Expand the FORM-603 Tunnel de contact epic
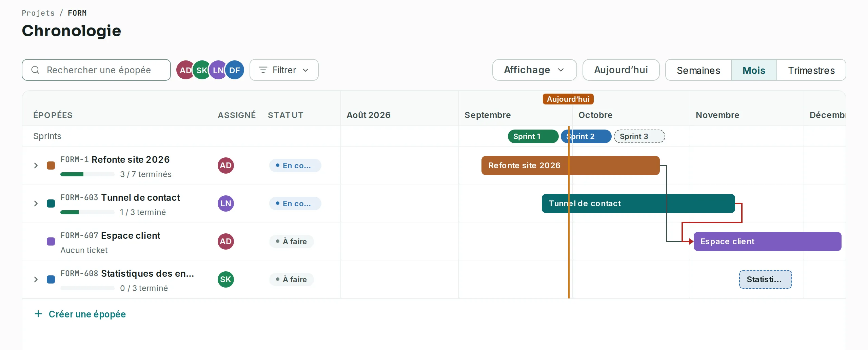The width and height of the screenshot is (868, 350). (x=36, y=203)
